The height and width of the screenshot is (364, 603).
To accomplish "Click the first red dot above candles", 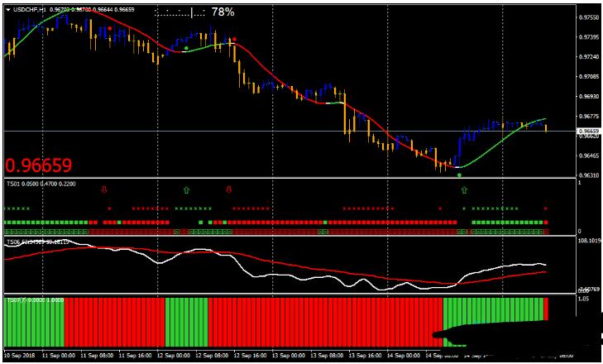I will tap(110, 28).
